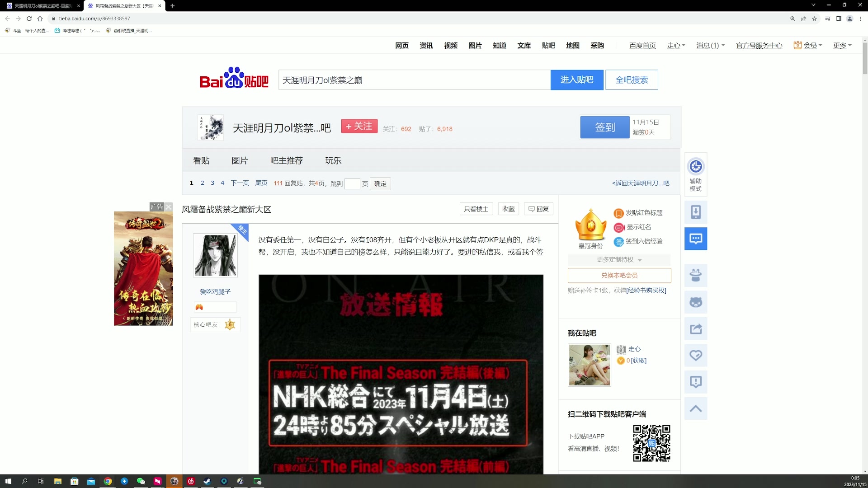Click the 发贴红色标题 privilege icon
868x488 pixels.
(x=618, y=213)
